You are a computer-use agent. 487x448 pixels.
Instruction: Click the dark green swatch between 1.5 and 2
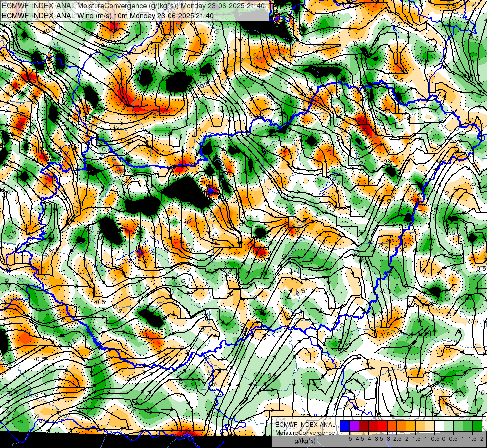(x=477, y=426)
